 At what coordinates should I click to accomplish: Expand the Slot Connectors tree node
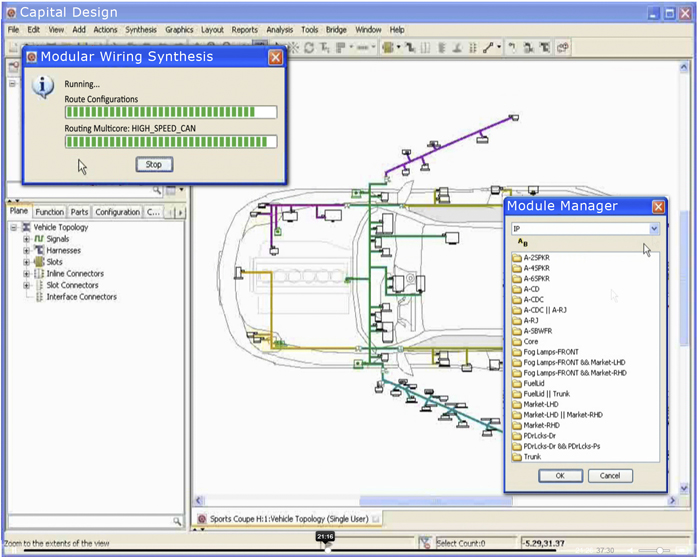[26, 285]
